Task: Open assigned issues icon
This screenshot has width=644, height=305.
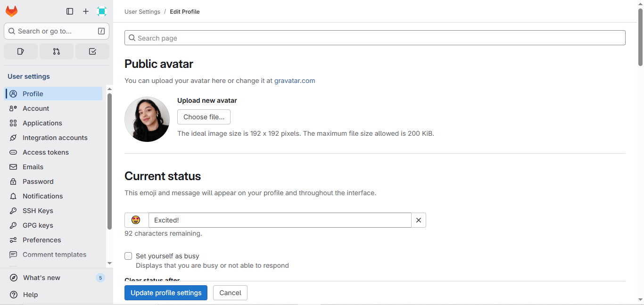Action: (x=21, y=51)
